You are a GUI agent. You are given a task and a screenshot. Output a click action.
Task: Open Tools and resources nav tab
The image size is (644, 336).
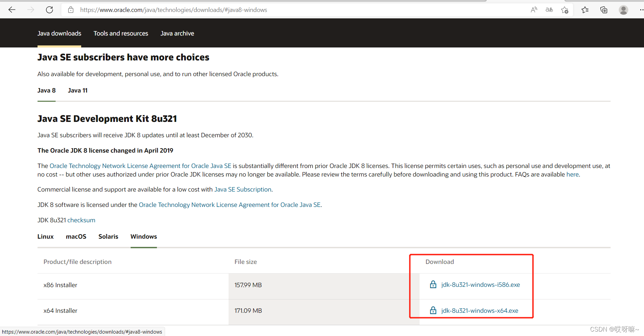[x=121, y=33]
